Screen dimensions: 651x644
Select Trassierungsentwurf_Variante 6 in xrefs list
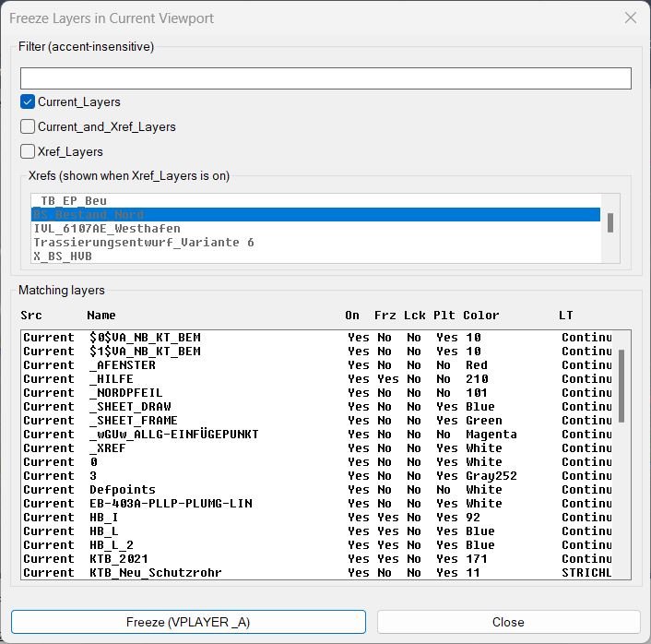[143, 243]
